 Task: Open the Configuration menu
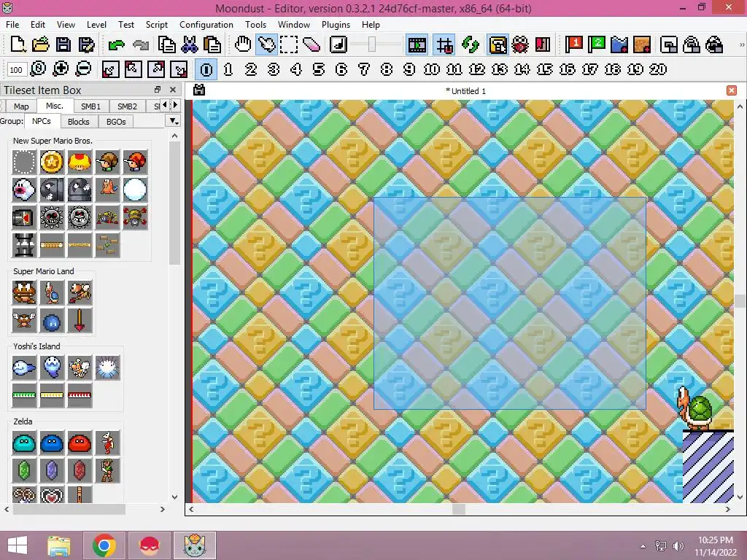pyautogui.click(x=206, y=25)
